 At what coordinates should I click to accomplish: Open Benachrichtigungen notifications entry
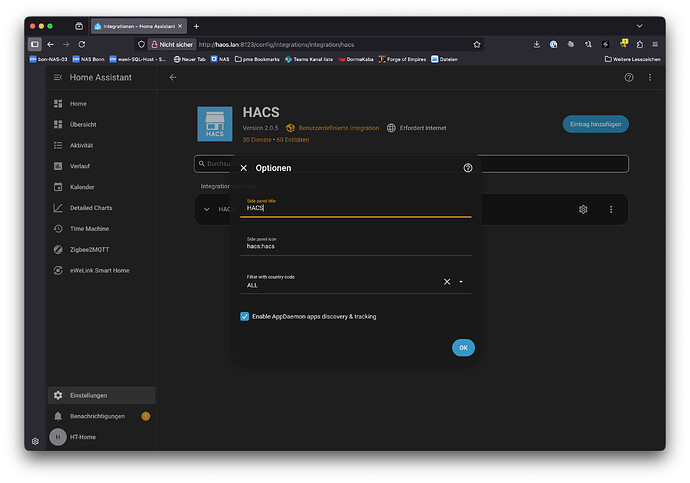coord(101,416)
